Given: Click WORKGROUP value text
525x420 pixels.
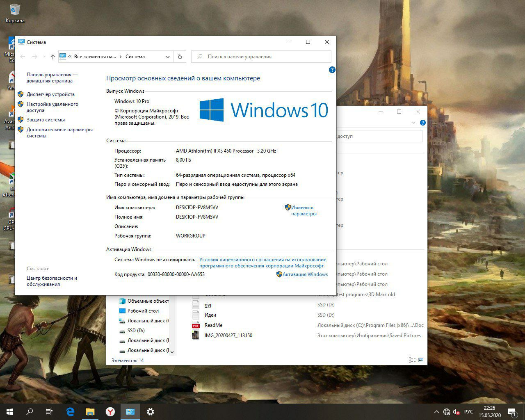Looking at the screenshot, I should pos(191,236).
